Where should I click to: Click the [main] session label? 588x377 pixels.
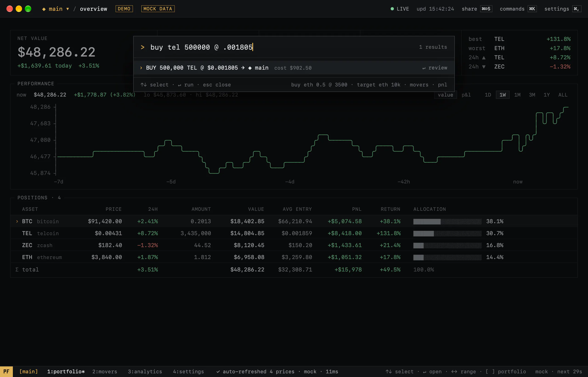click(29, 372)
